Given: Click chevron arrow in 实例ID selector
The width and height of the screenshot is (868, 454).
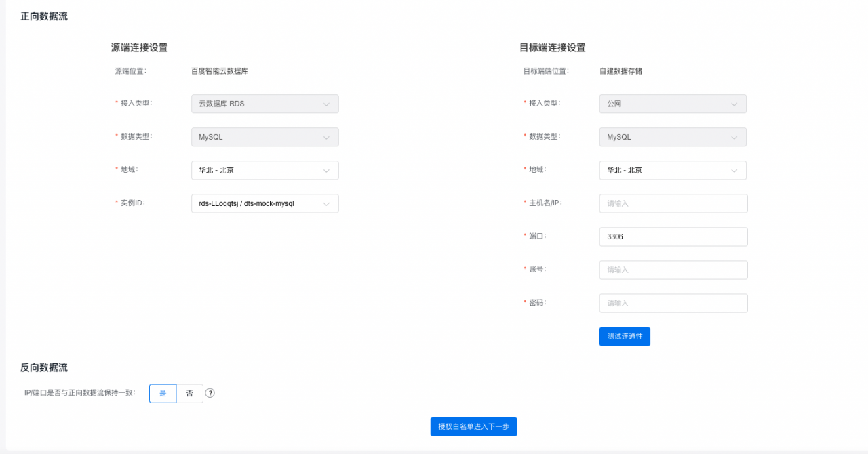Looking at the screenshot, I should coord(326,203).
